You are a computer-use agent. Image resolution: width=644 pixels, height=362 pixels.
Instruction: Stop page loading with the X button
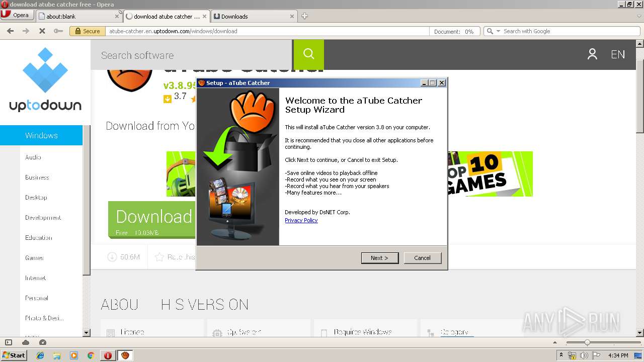point(42,31)
